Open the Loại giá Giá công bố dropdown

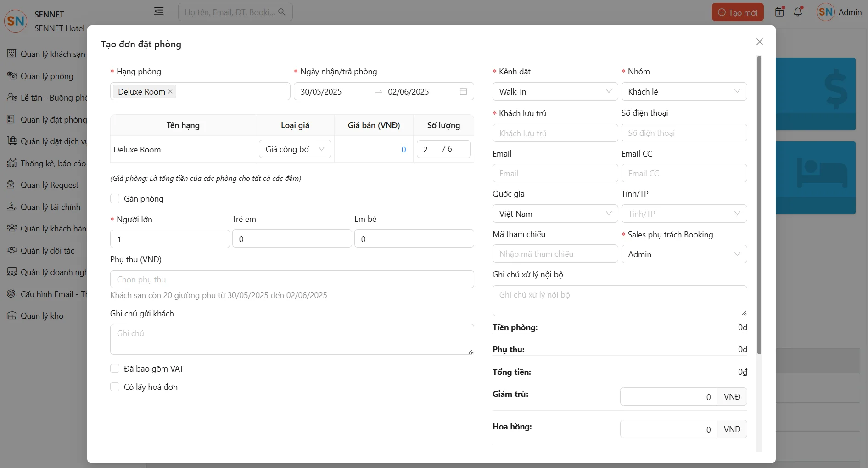pyautogui.click(x=295, y=149)
